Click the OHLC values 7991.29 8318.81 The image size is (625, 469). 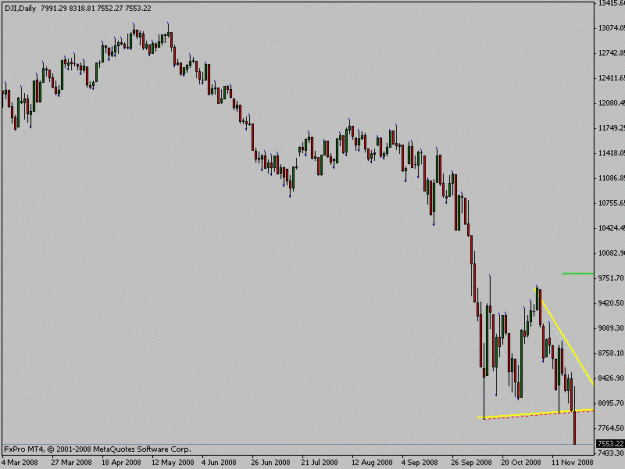pyautogui.click(x=68, y=8)
